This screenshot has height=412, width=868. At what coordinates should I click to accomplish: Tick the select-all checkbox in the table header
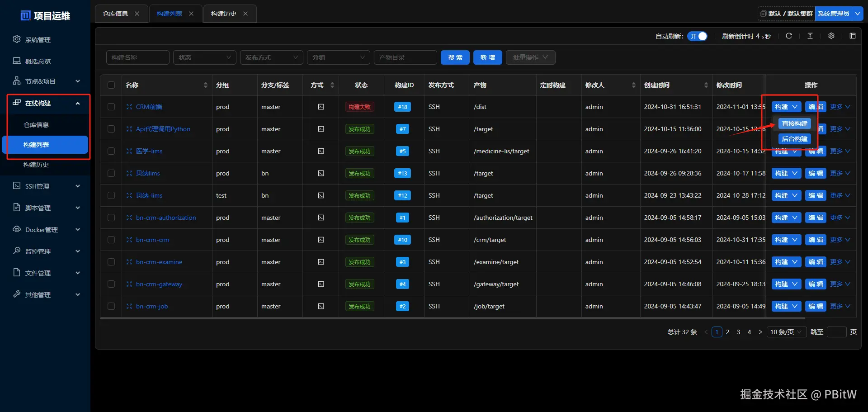point(111,85)
